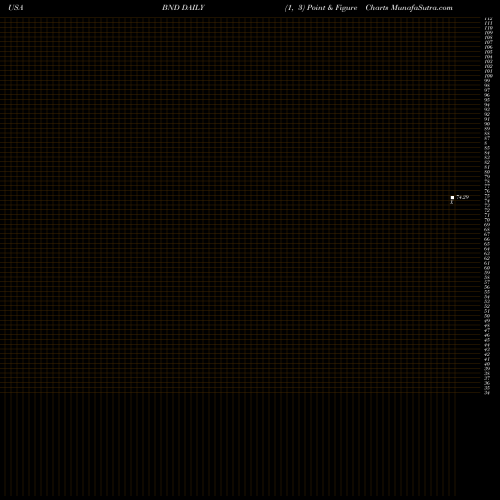Click the 74.29 price label
This screenshot has height=500, width=500.
[463, 197]
